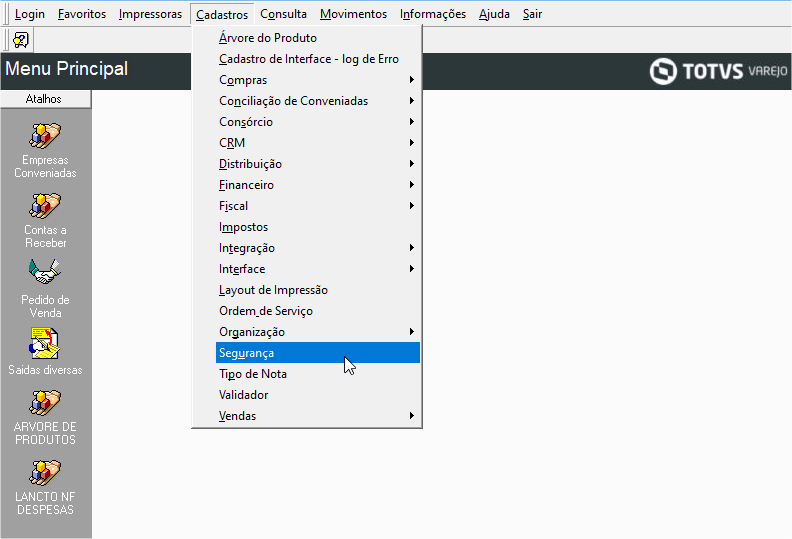792x539 pixels.
Task: Expand the Conciliação de Conveniadas submenu
Action: pyautogui.click(x=318, y=101)
